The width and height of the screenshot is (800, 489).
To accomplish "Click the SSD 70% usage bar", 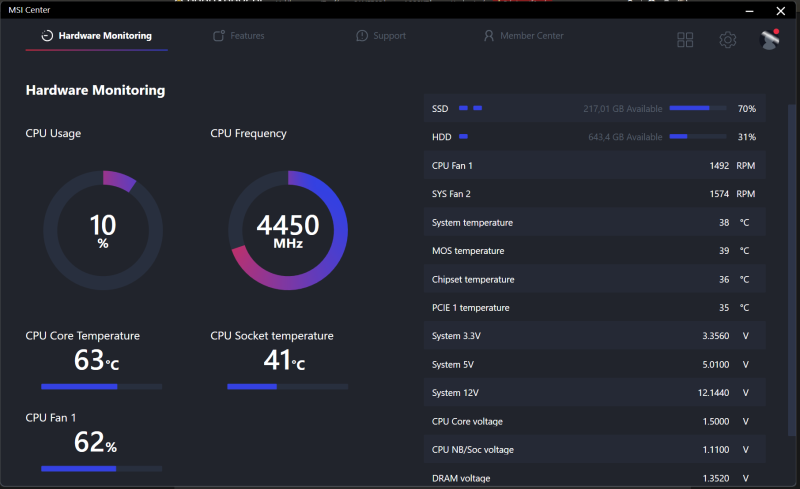I will coord(698,108).
